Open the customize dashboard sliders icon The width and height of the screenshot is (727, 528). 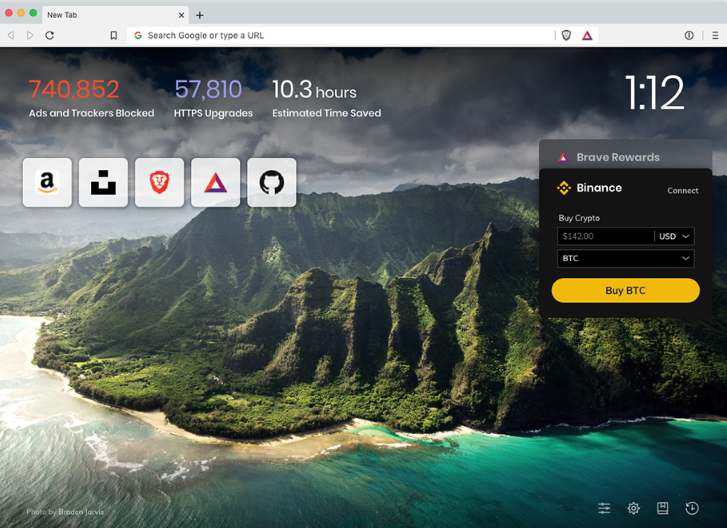click(x=604, y=508)
